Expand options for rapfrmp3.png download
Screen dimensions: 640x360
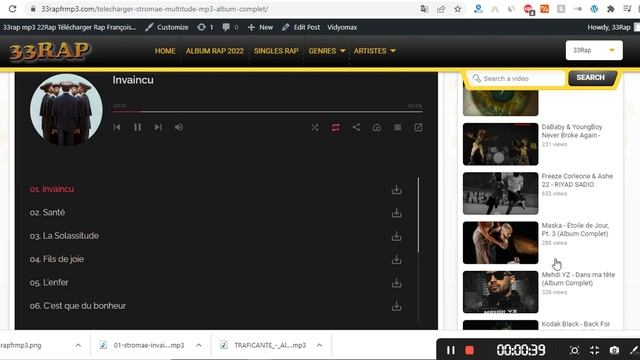pos(78,345)
